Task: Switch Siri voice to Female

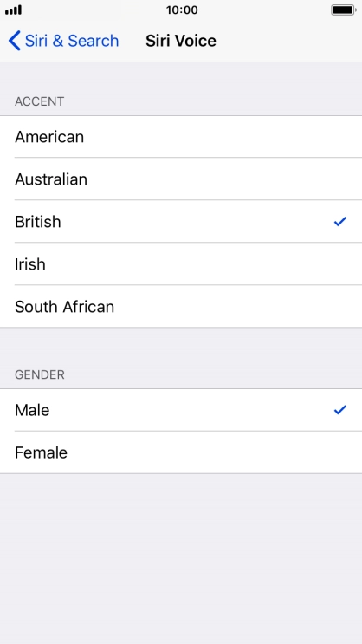Action: pos(181,452)
